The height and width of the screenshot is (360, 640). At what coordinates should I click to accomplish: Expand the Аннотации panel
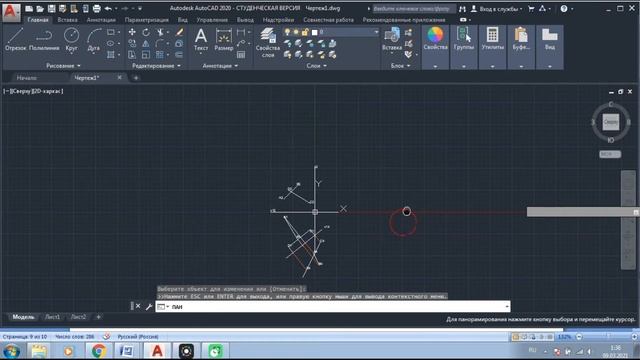[220, 65]
